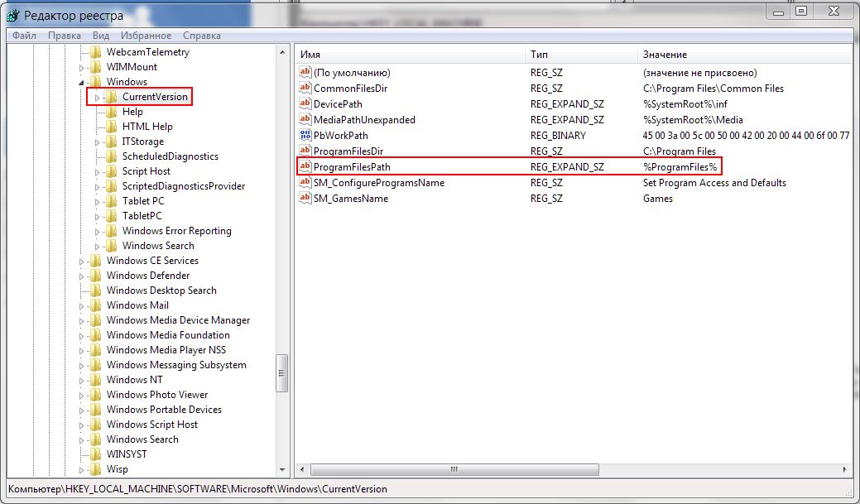
Task: Sort by the Тип column header
Action: [581, 55]
